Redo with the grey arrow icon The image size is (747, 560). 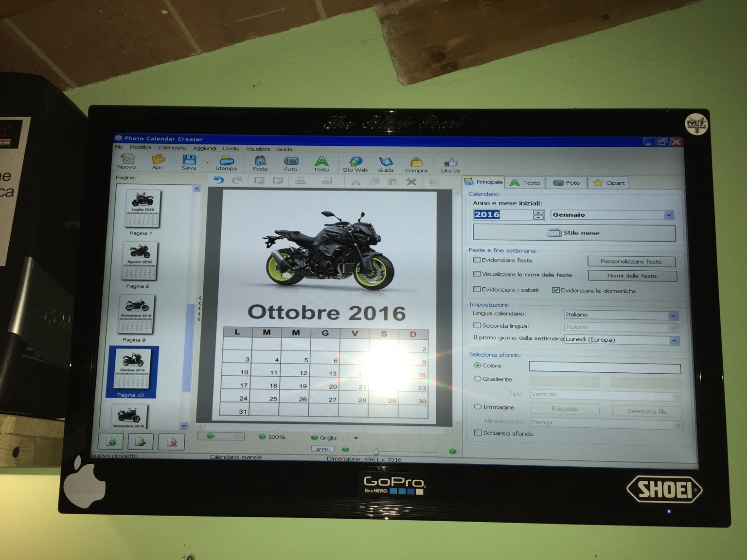[x=237, y=180]
